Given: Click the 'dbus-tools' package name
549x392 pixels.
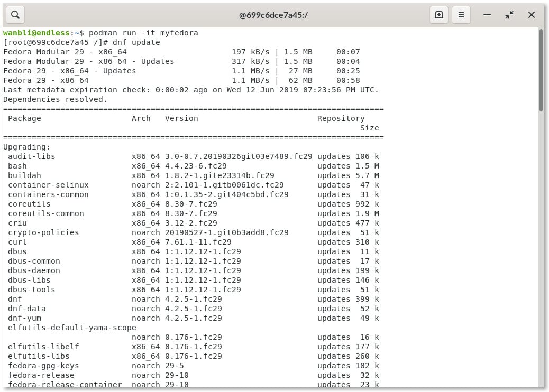Looking at the screenshot, I should pos(32,290).
